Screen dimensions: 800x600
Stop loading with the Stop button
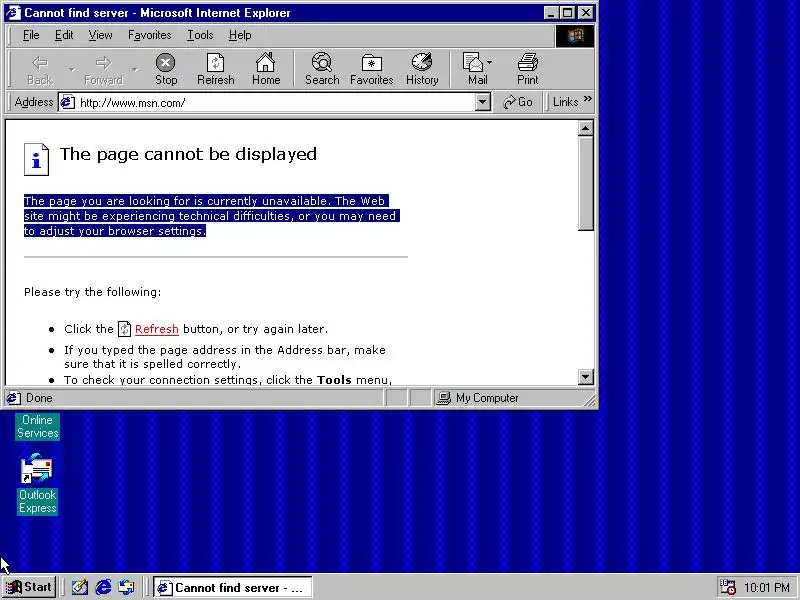166,69
